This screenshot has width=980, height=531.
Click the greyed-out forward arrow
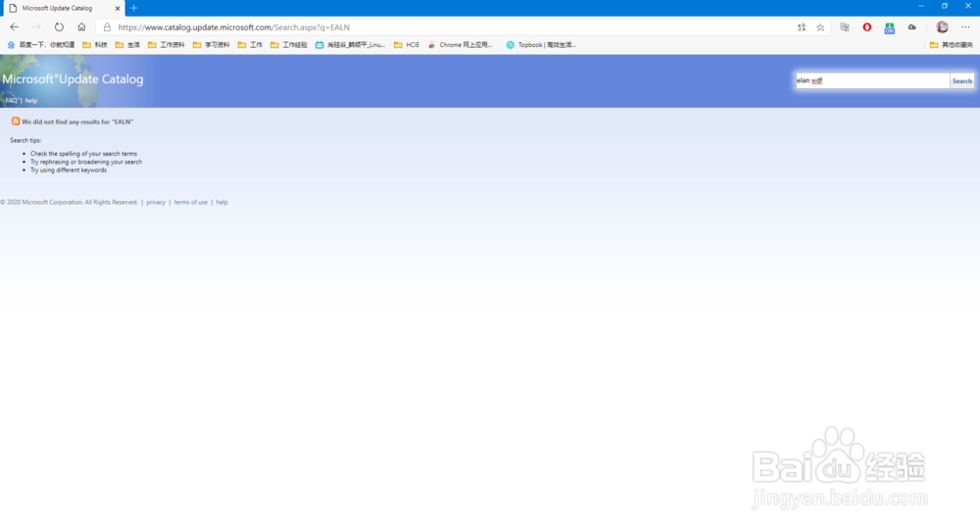point(36,26)
